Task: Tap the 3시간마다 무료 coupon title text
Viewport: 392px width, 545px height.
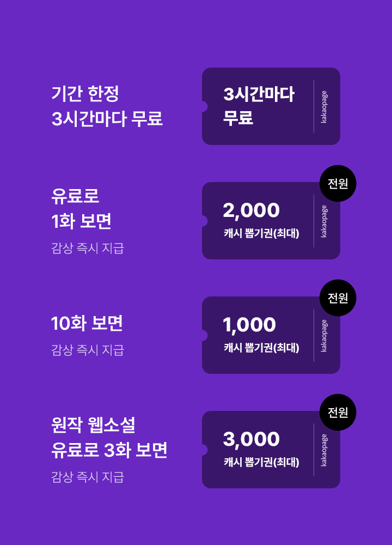Action: (259, 106)
